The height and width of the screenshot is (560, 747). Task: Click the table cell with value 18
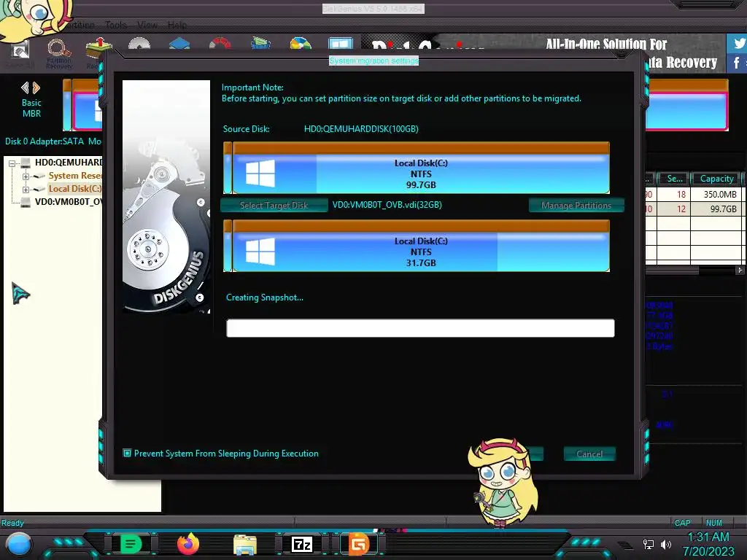674,194
